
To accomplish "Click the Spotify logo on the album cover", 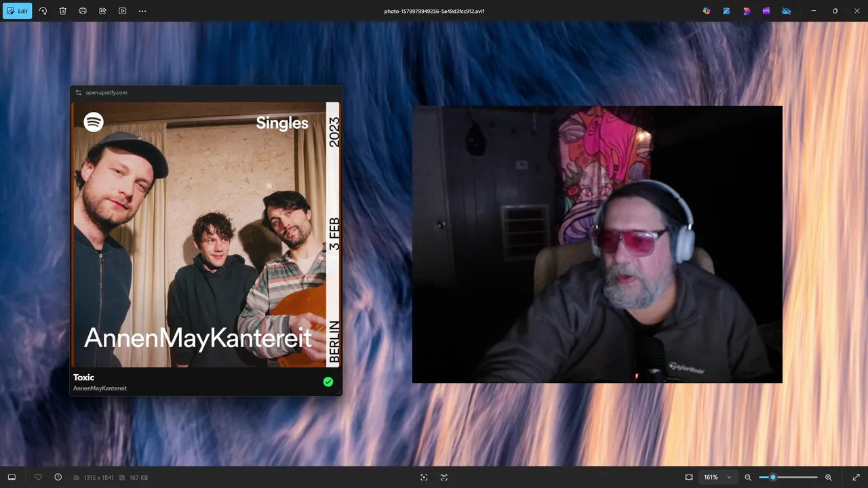I will (94, 122).
